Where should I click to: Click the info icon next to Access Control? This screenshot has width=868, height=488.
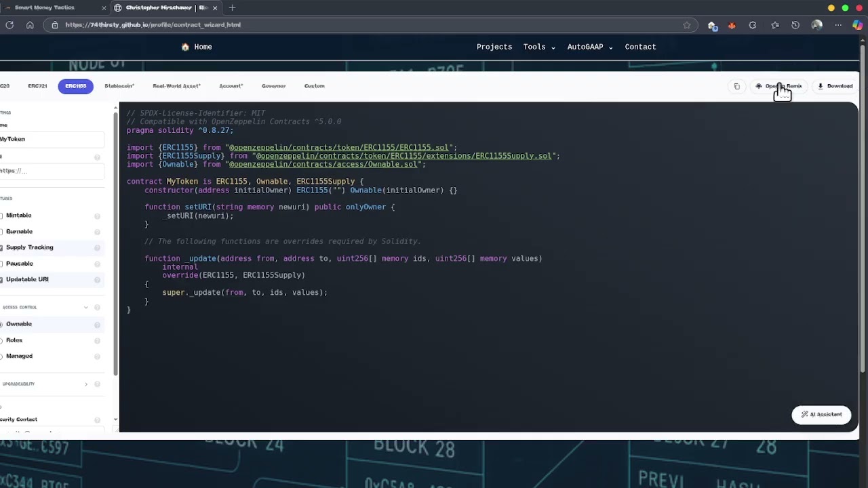[97, 307]
